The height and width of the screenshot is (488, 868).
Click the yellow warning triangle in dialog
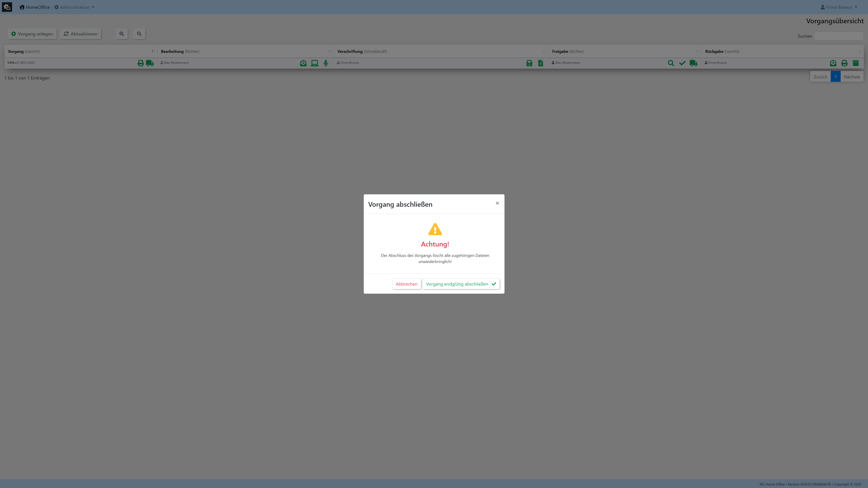point(435,229)
